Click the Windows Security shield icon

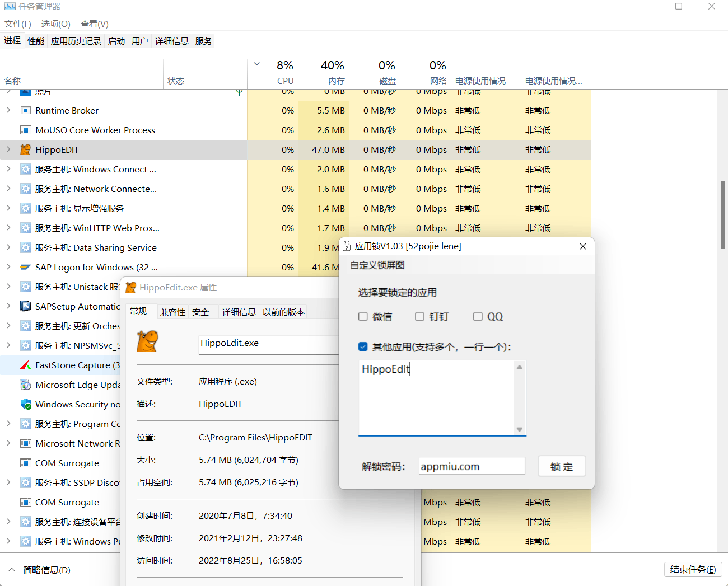click(25, 404)
